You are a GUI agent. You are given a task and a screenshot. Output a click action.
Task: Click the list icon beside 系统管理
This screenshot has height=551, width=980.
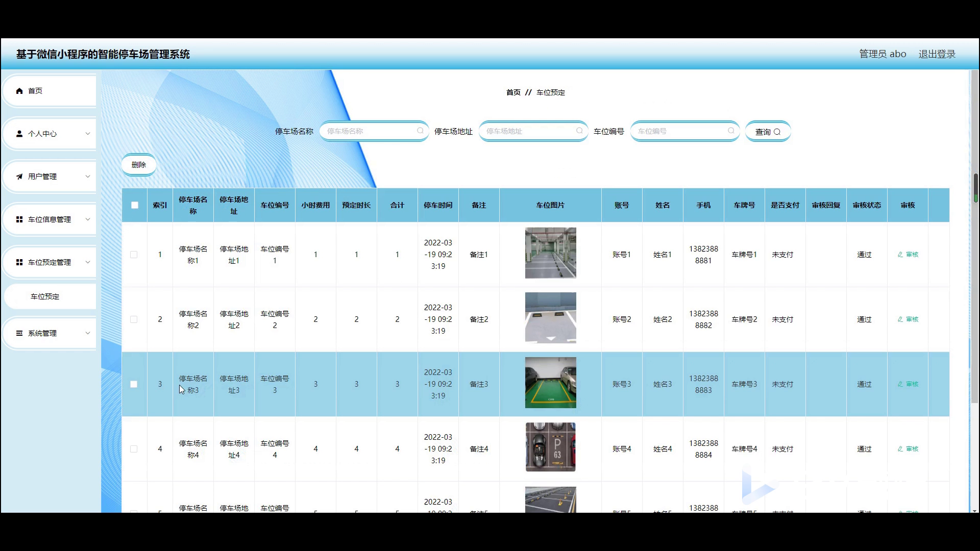coord(19,333)
